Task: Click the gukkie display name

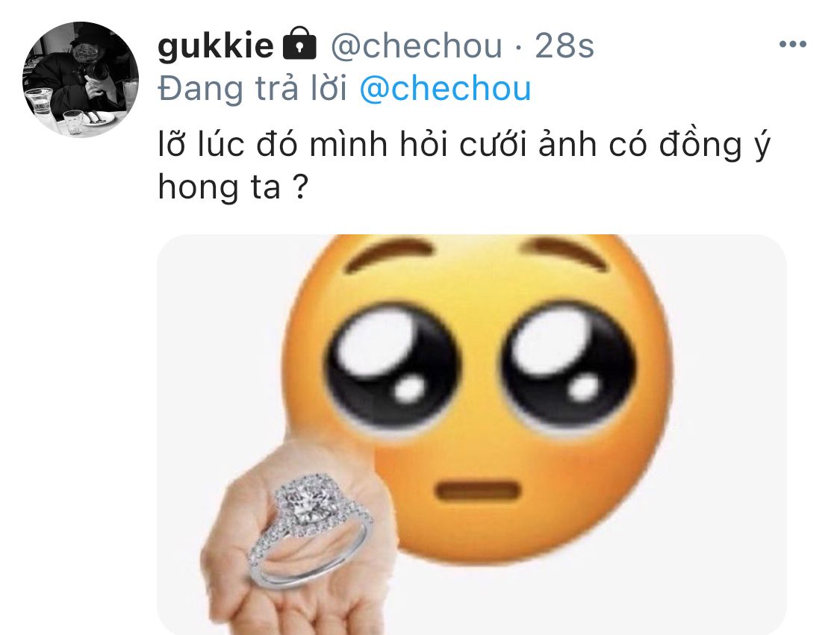Action: click(x=216, y=45)
